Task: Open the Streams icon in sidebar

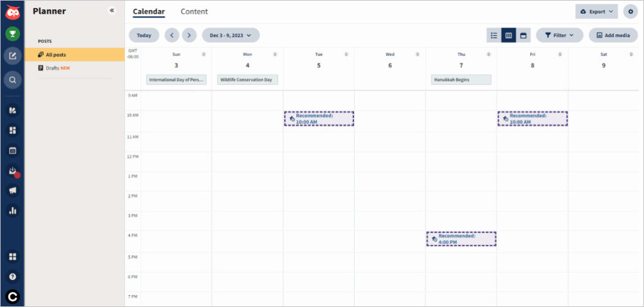Action: pos(13,110)
